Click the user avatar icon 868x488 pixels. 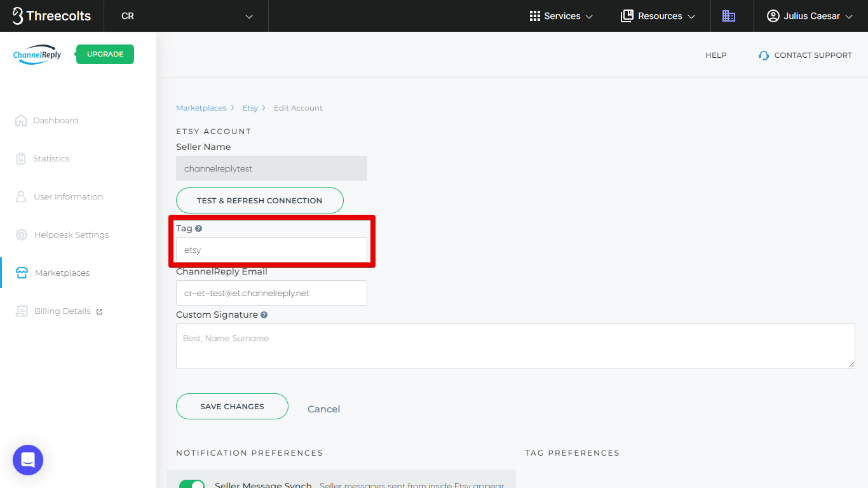click(773, 16)
